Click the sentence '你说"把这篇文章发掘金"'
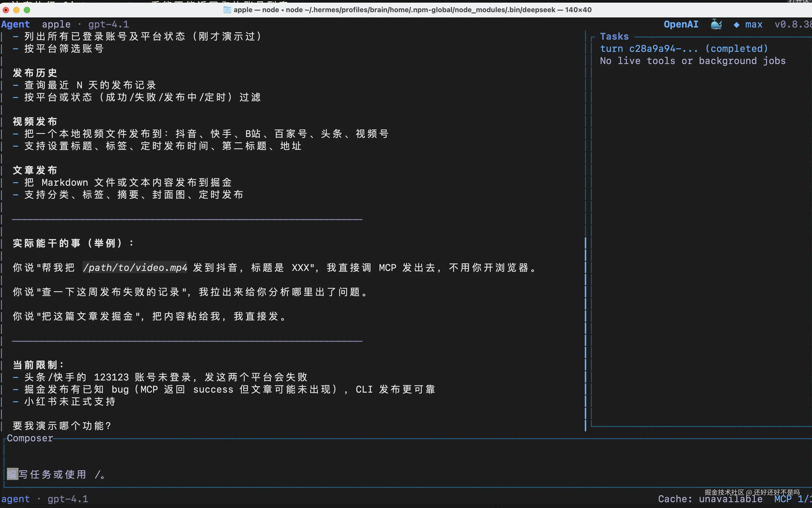 coord(149,316)
